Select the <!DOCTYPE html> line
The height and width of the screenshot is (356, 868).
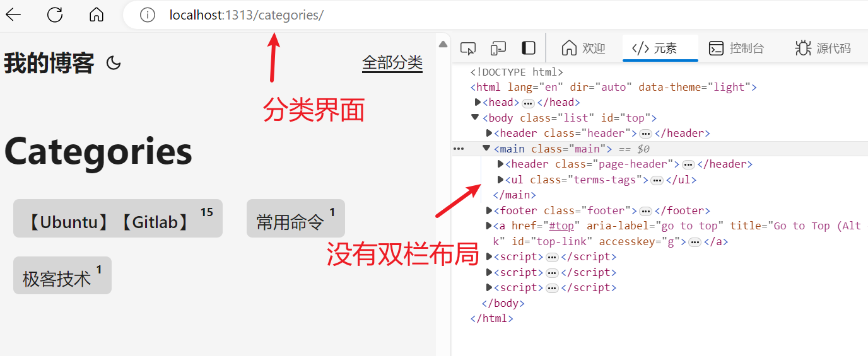pos(517,72)
